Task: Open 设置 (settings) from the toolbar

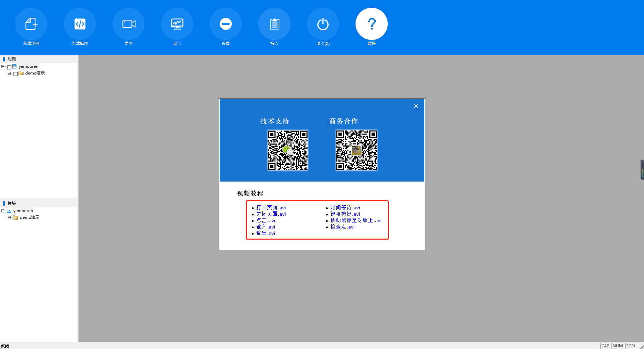Action: (x=226, y=24)
